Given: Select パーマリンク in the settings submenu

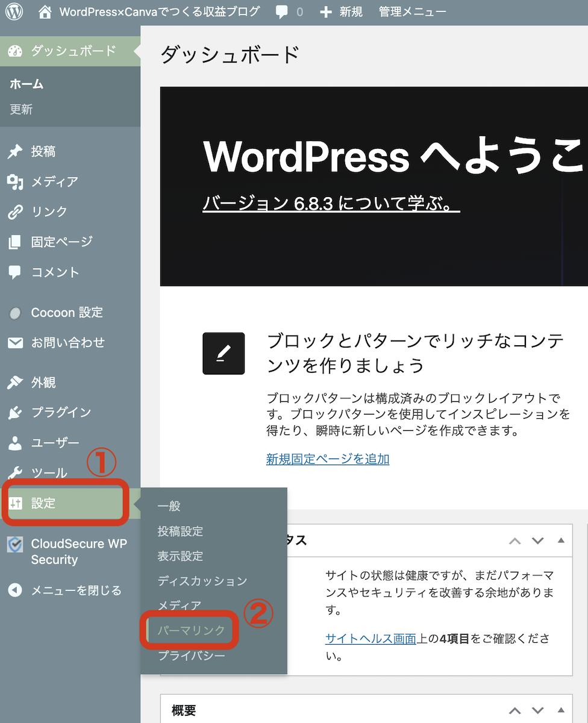Looking at the screenshot, I should pyautogui.click(x=190, y=630).
